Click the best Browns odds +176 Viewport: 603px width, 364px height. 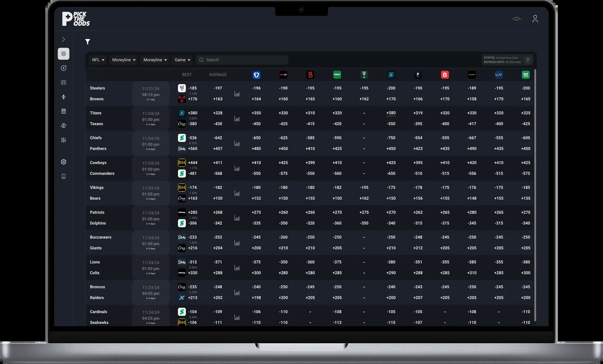click(x=193, y=99)
